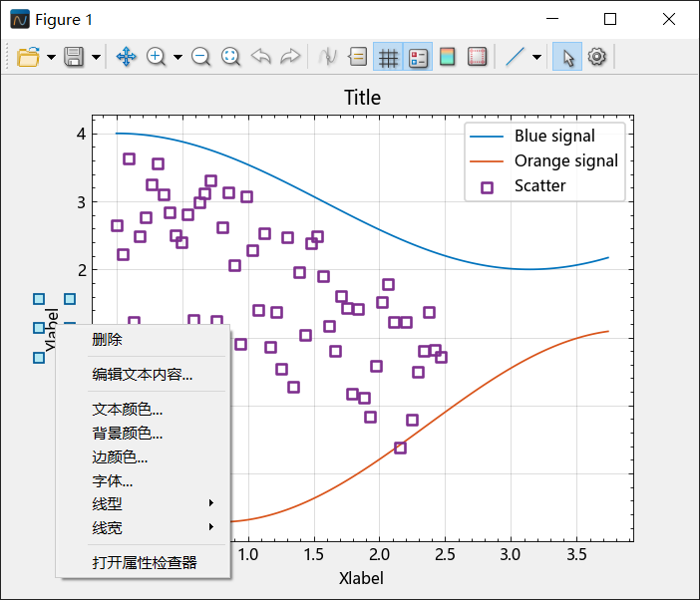Click the data cursor label icon
The image size is (700, 600).
click(x=358, y=57)
